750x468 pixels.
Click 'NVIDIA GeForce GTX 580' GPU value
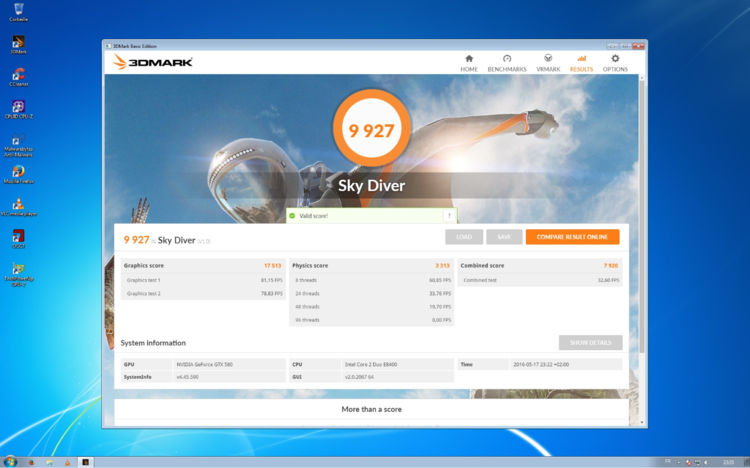(205, 365)
